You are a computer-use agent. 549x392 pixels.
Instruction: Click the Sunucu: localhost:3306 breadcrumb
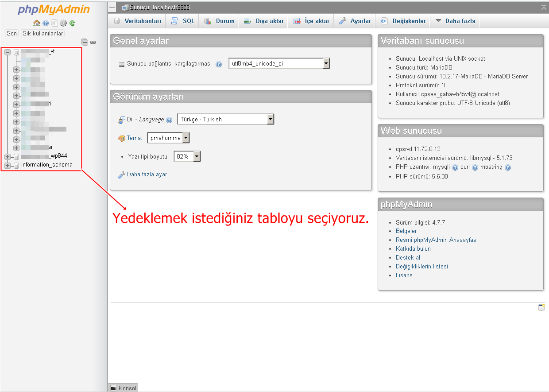160,8
